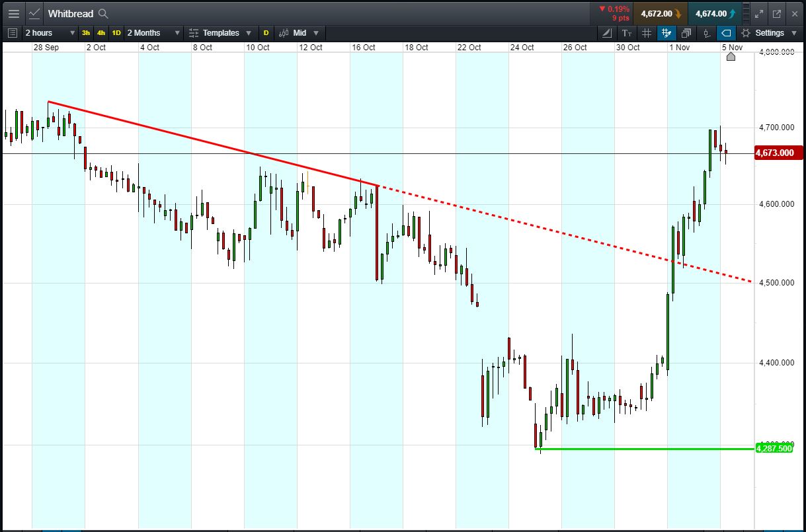Click the buy price 4,674.00
Viewport: 806px width, 532px height.
pyautogui.click(x=714, y=13)
